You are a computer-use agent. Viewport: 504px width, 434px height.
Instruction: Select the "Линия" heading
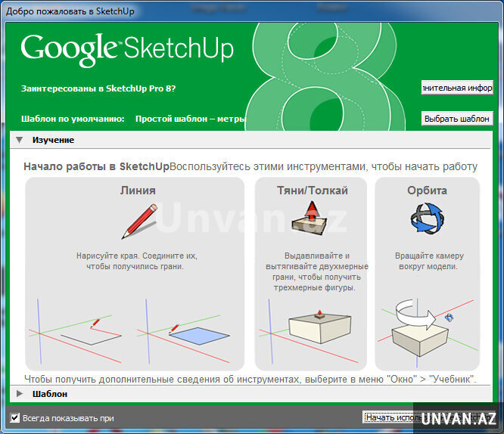pyautogui.click(x=138, y=191)
